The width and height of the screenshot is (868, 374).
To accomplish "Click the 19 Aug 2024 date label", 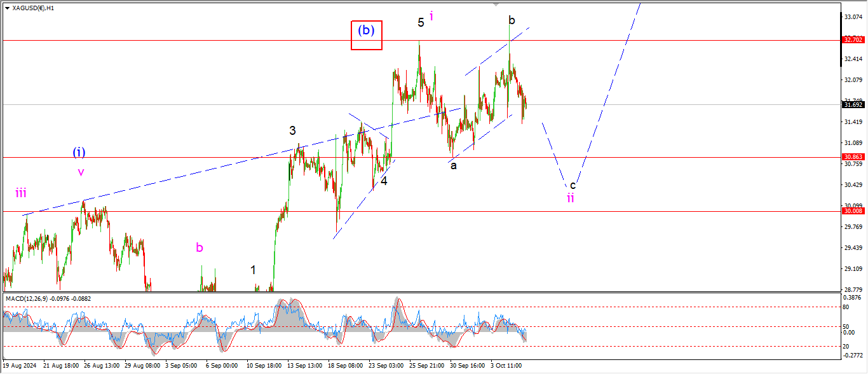I will [18, 366].
